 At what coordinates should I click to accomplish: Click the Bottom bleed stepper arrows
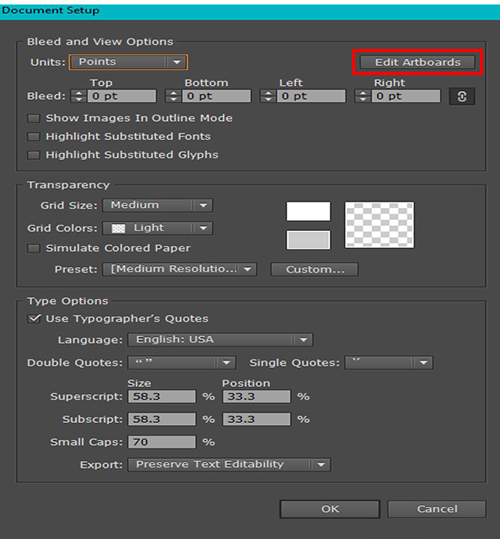click(173, 96)
